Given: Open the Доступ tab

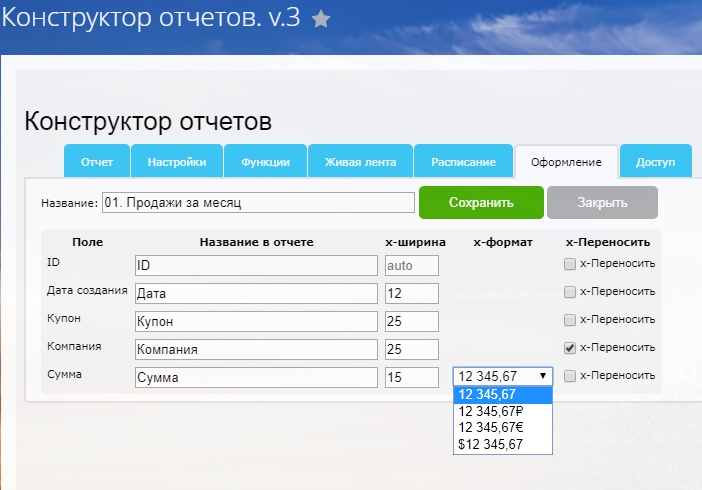Looking at the screenshot, I should tap(655, 162).
